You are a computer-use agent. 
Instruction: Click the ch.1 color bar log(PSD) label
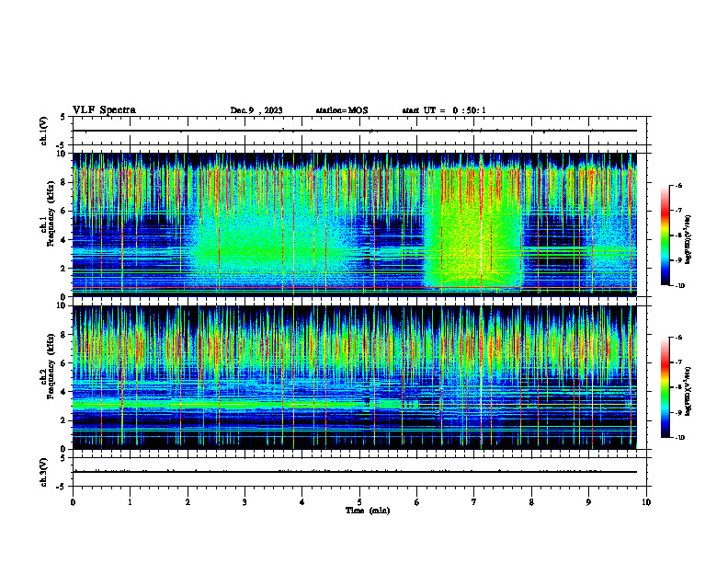[x=688, y=239]
